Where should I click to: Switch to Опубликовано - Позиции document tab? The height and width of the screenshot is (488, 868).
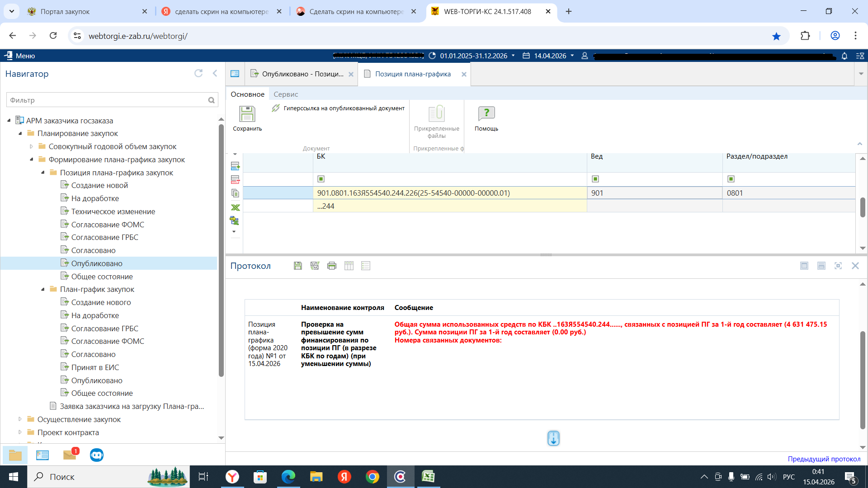302,74
